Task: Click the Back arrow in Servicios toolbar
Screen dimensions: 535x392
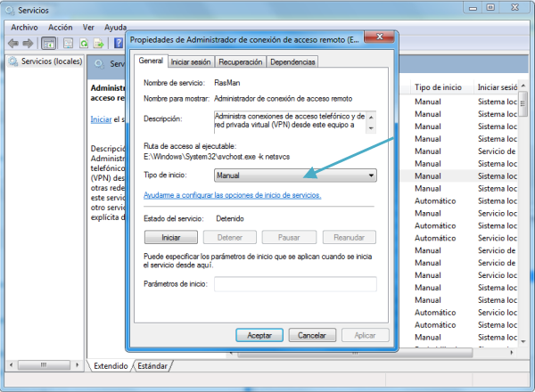Action: pos(13,44)
